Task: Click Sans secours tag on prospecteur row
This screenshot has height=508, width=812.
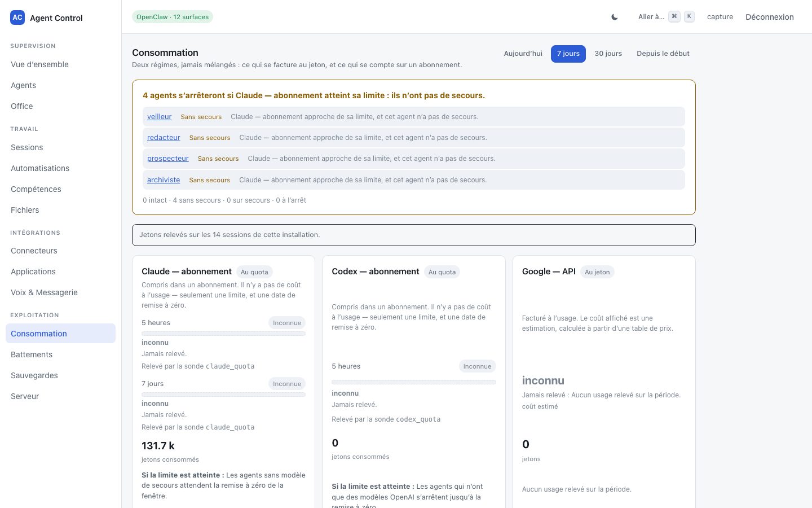Action: [218, 159]
